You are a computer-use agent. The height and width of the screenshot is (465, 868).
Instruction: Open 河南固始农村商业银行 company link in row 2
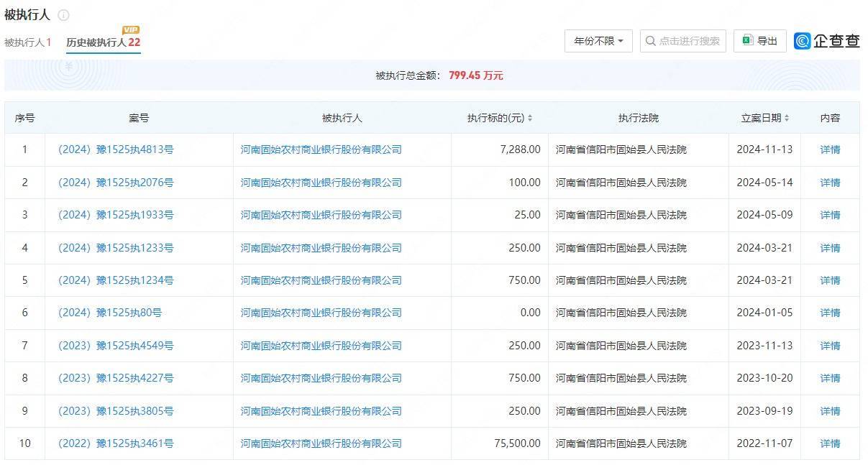pyautogui.click(x=321, y=183)
